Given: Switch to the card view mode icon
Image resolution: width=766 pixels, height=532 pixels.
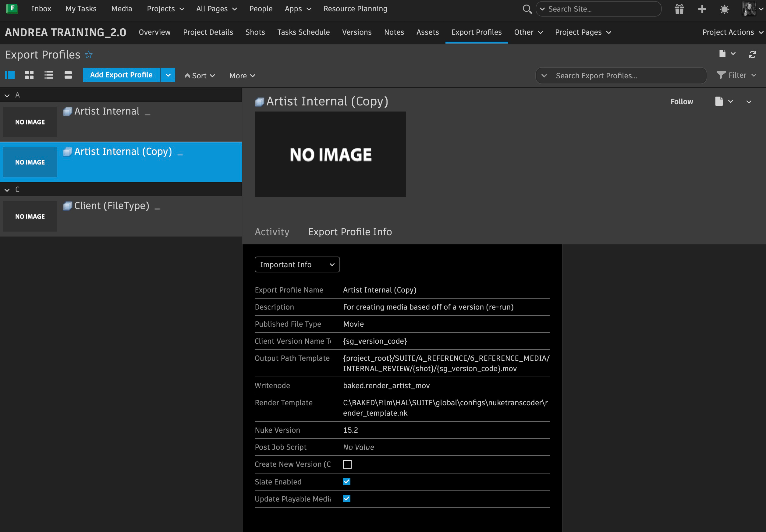Looking at the screenshot, I should (x=68, y=75).
